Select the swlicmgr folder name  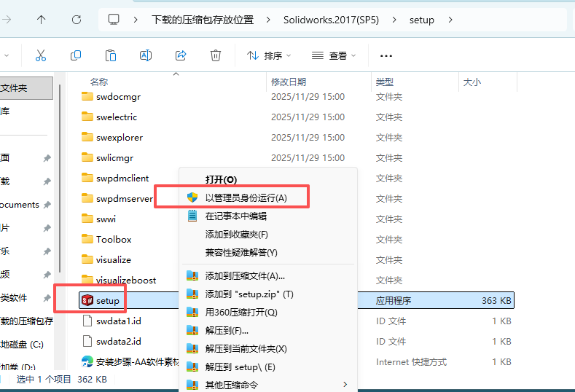tap(114, 157)
